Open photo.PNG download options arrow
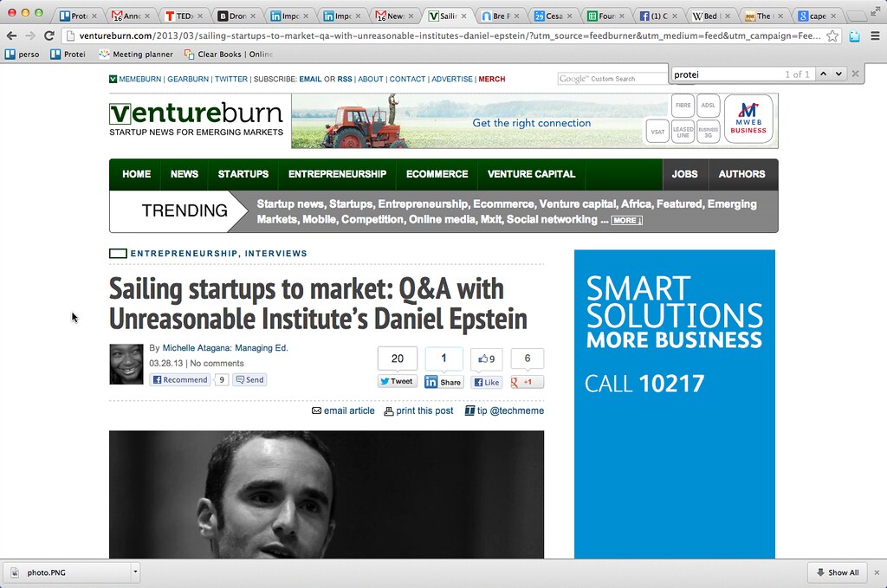Viewport: 887px width, 588px height. click(x=135, y=572)
